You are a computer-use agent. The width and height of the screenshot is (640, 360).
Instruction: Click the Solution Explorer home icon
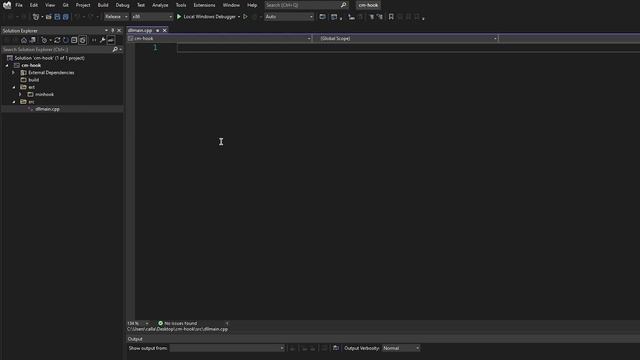tap(24, 40)
